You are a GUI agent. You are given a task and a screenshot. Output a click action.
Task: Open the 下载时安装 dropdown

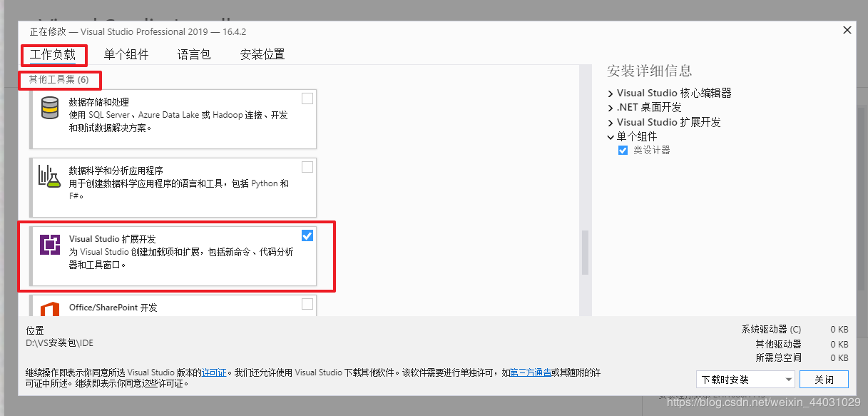[x=745, y=380]
